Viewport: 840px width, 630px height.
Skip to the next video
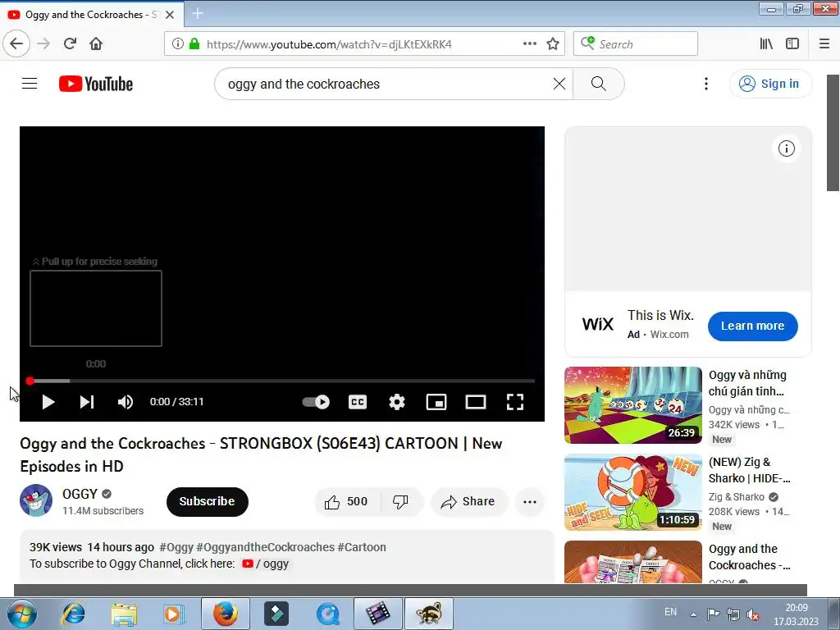(87, 402)
